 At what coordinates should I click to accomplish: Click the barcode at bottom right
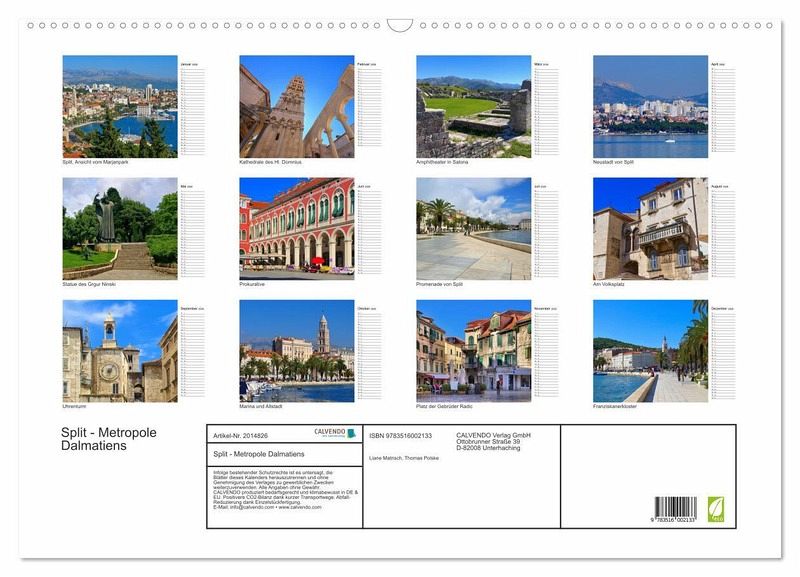pyautogui.click(x=676, y=509)
